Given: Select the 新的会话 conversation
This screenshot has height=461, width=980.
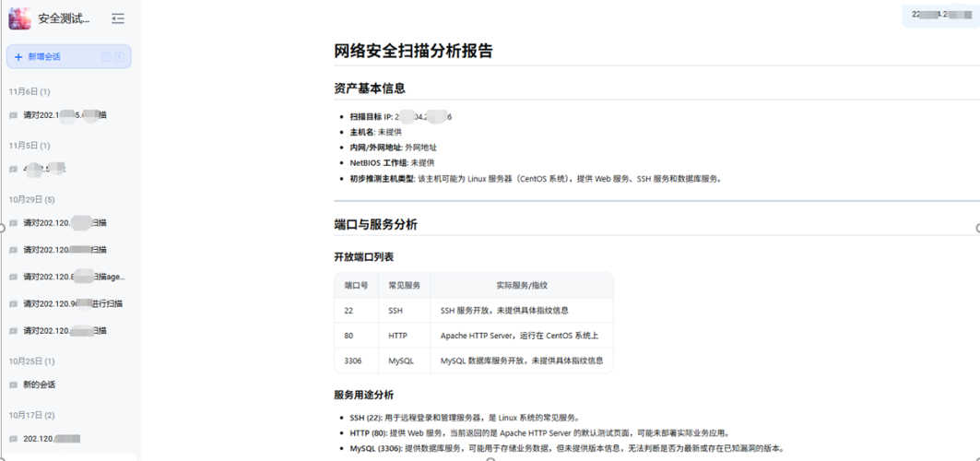Looking at the screenshot, I should click(x=40, y=384).
